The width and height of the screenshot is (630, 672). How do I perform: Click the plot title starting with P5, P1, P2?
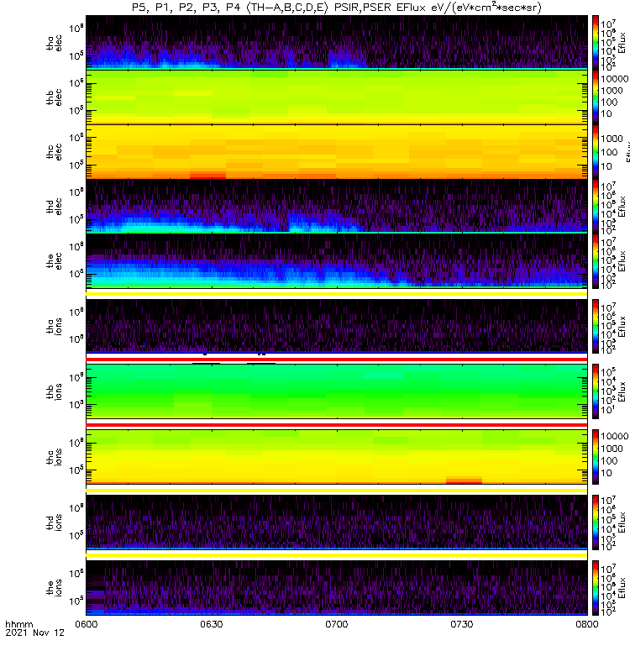coord(337,8)
